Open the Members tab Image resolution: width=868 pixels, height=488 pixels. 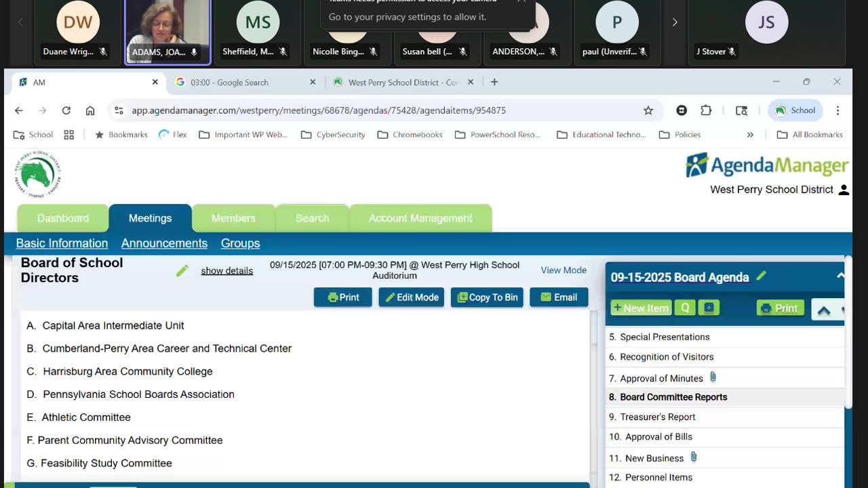(233, 218)
